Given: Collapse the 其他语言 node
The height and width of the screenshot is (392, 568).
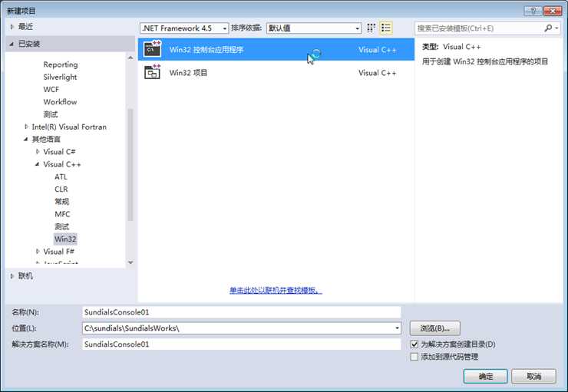Looking at the screenshot, I should (26, 139).
